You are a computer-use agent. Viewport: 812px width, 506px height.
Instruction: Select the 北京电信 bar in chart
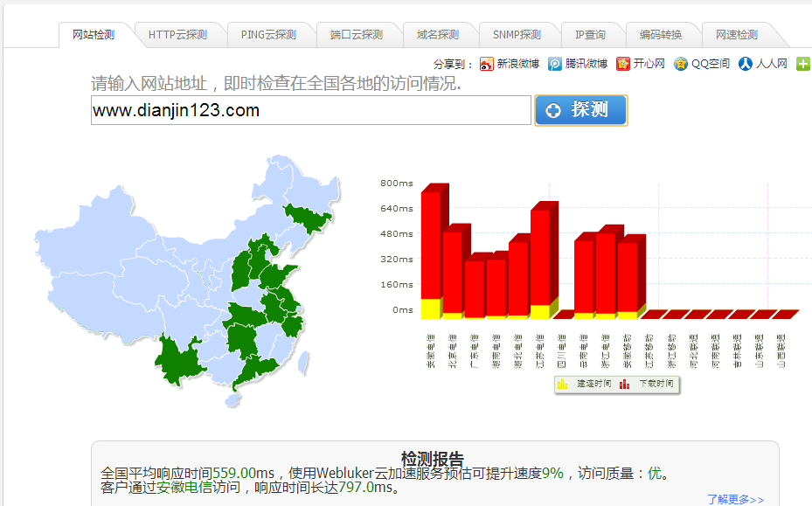453,272
